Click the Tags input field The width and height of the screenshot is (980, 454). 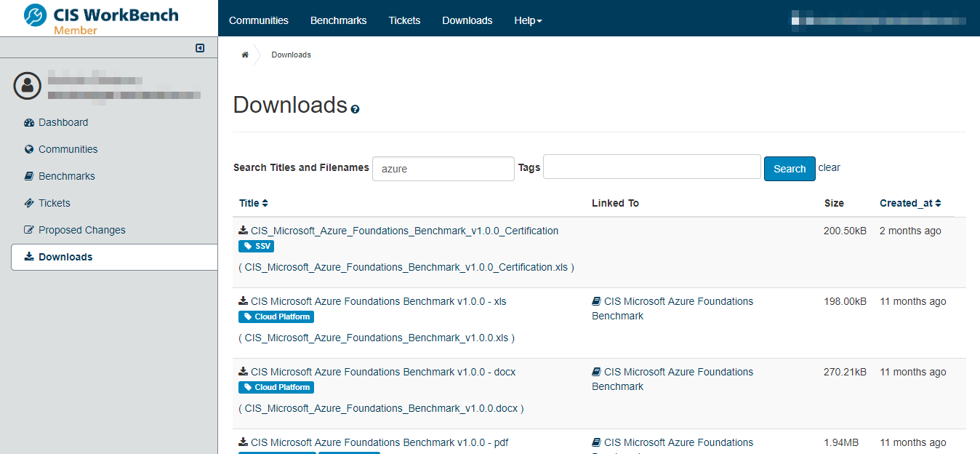pyautogui.click(x=652, y=167)
